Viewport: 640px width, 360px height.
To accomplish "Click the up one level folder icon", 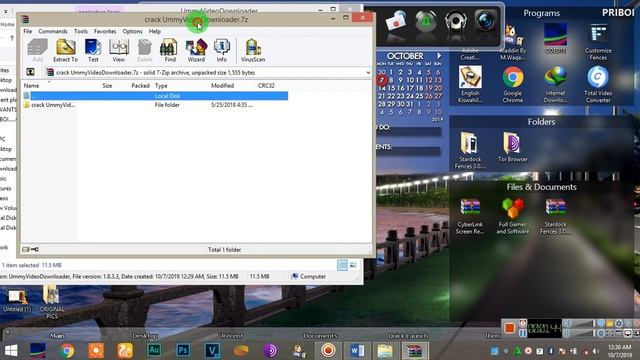I will (30, 72).
